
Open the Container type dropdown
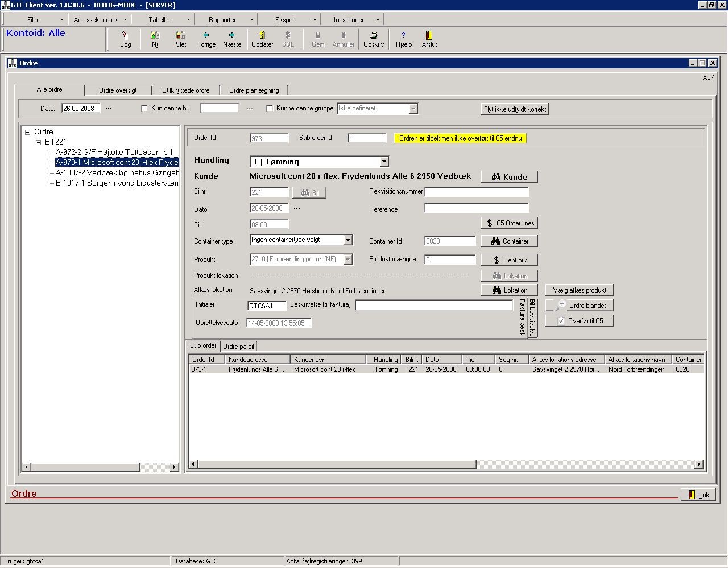point(348,240)
